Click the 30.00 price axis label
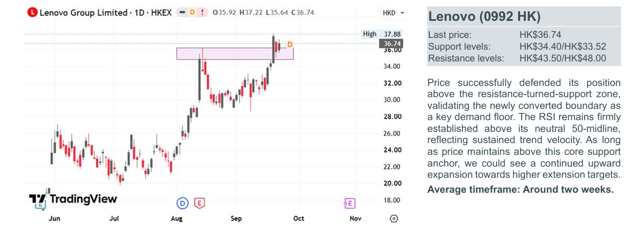The height and width of the screenshot is (236, 644). point(392,99)
